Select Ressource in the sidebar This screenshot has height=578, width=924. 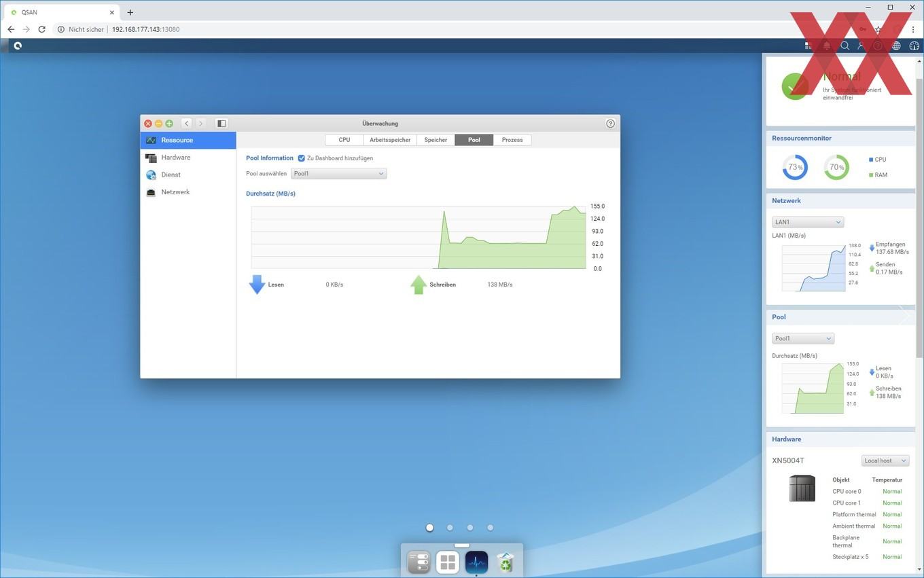(188, 140)
